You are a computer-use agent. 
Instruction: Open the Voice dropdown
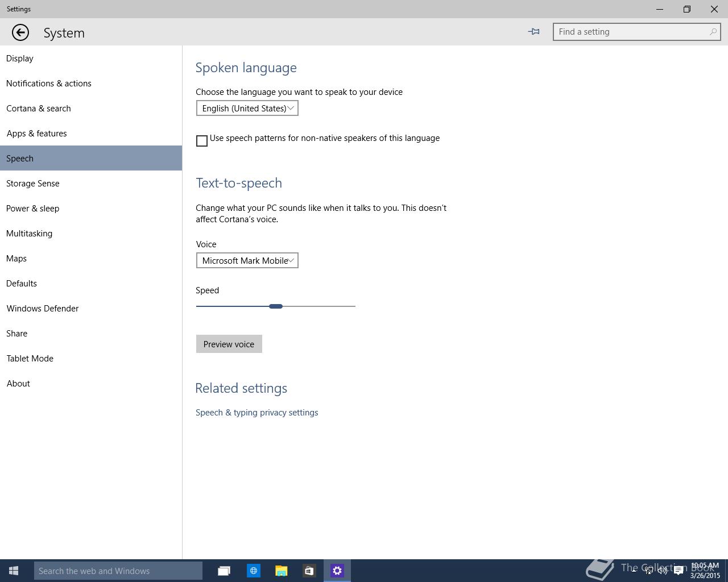247,260
